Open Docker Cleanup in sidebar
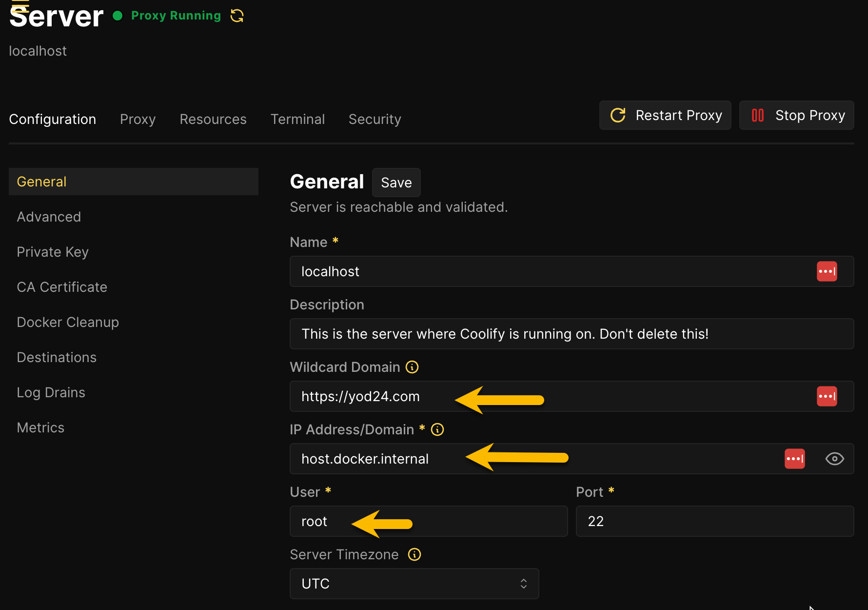This screenshot has height=610, width=868. (68, 322)
